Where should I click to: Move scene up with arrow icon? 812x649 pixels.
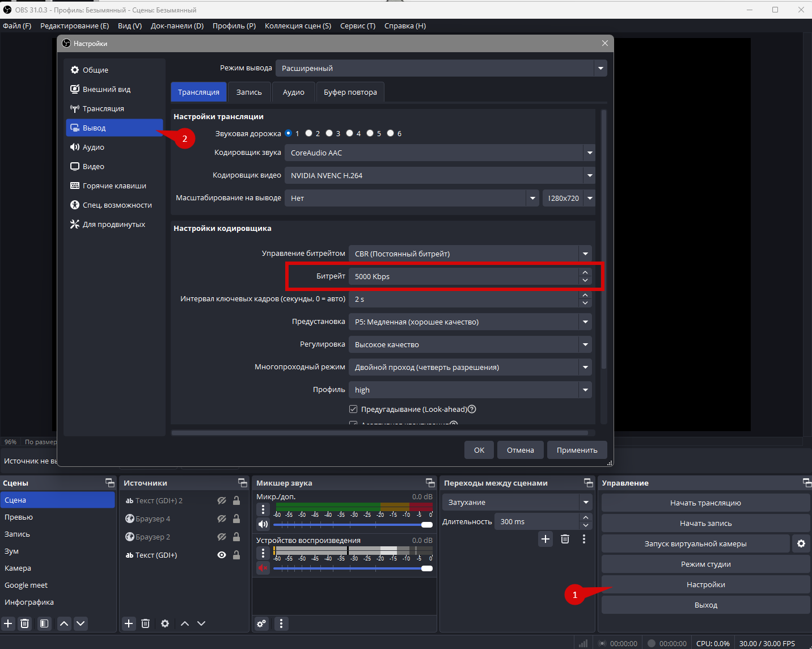[x=65, y=623]
